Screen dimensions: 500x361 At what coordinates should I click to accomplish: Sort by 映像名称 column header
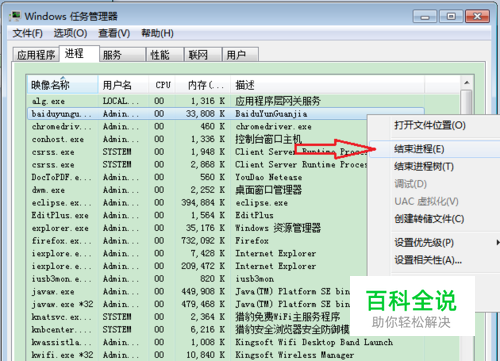pyautogui.click(x=62, y=85)
